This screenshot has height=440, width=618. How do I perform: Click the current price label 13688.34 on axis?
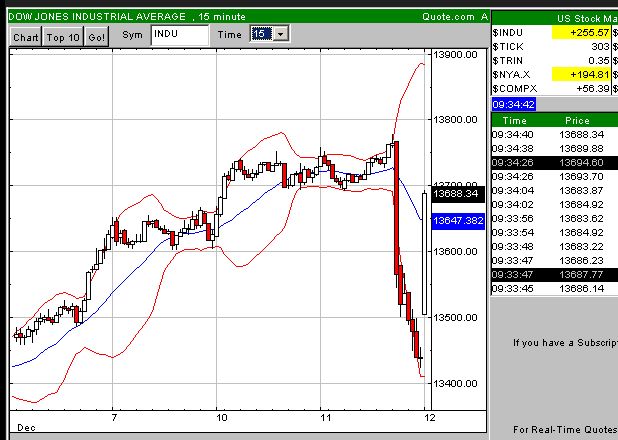pyautogui.click(x=458, y=194)
